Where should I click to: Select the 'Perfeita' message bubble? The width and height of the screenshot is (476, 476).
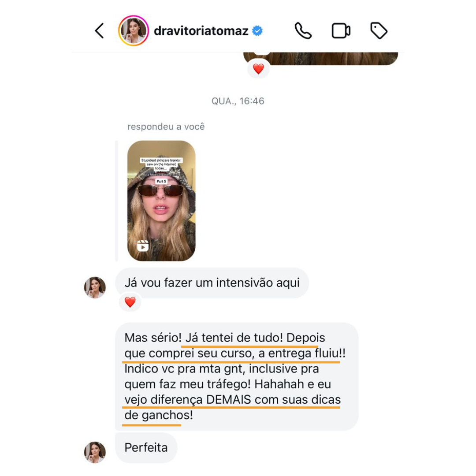pyautogui.click(x=146, y=448)
